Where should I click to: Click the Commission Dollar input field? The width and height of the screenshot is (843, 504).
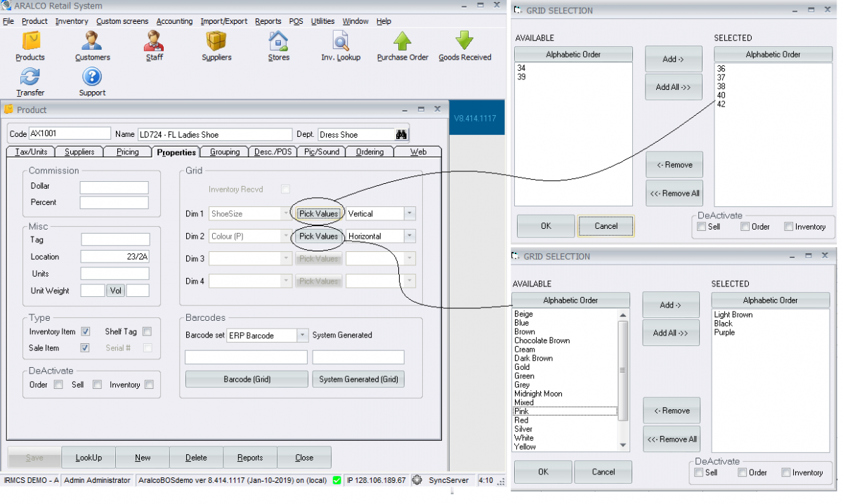[114, 187]
